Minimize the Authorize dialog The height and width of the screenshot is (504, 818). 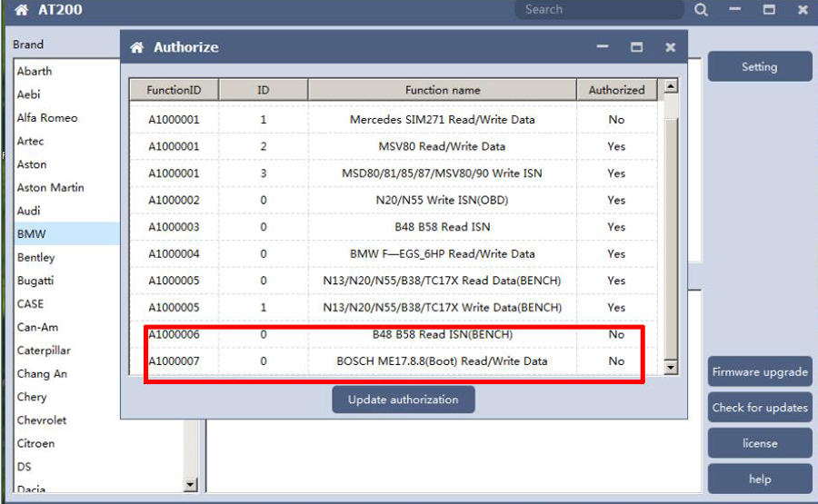(603, 46)
